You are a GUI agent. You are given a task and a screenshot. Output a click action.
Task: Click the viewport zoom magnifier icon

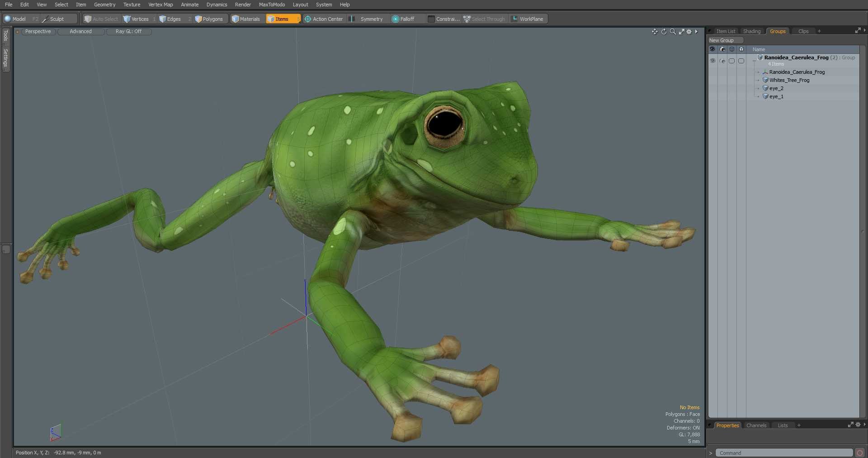(x=673, y=32)
